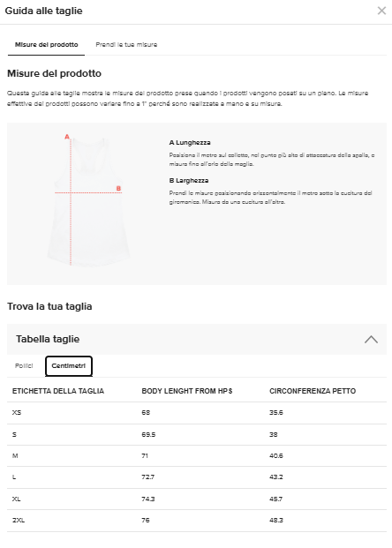Click the Etichetta della taglia column header

(58, 391)
